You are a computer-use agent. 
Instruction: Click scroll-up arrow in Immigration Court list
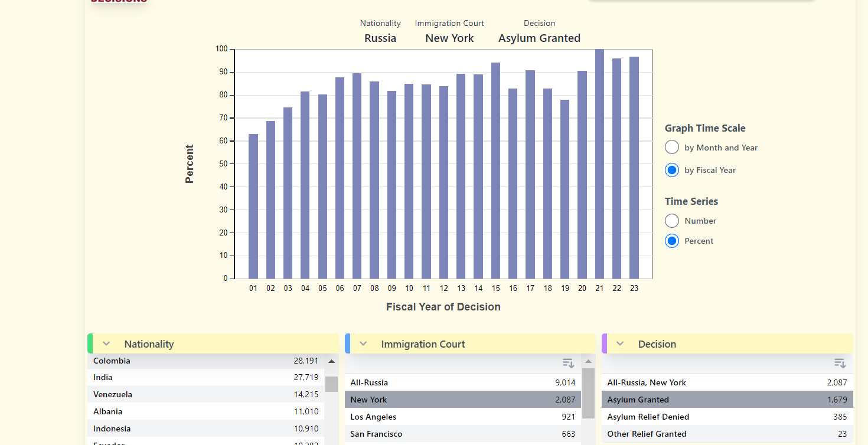[x=588, y=361]
